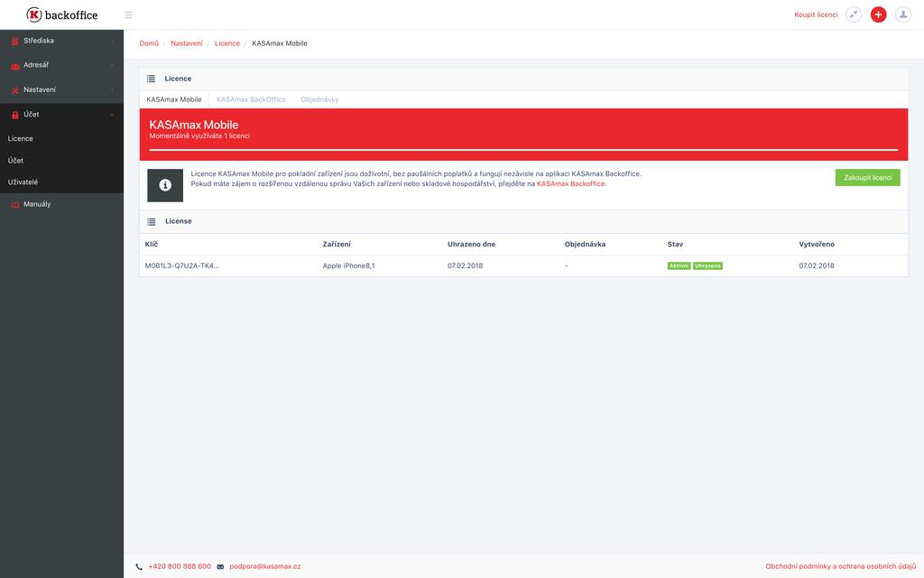This screenshot has height=578, width=924.
Task: Click the Koupit licenci link in the header
Action: [x=816, y=14]
